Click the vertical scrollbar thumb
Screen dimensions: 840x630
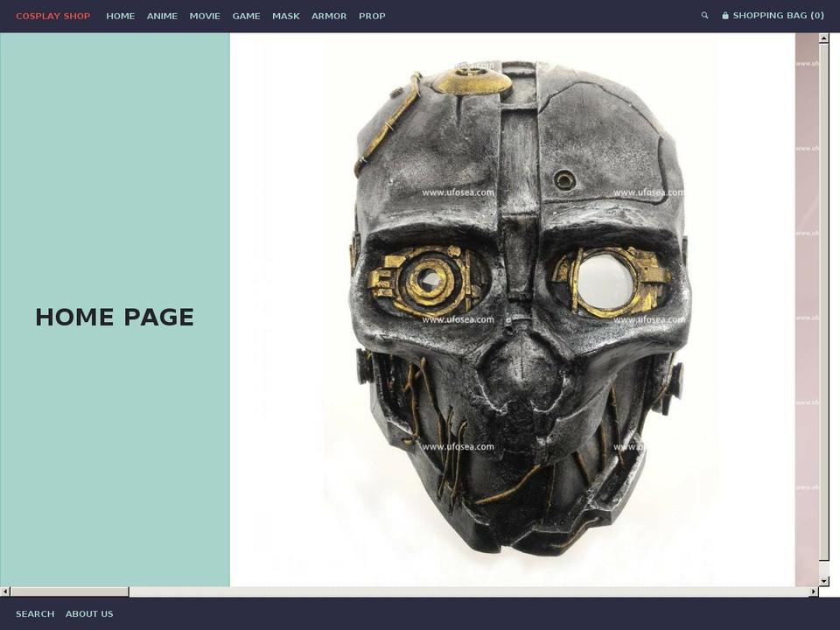tap(824, 302)
